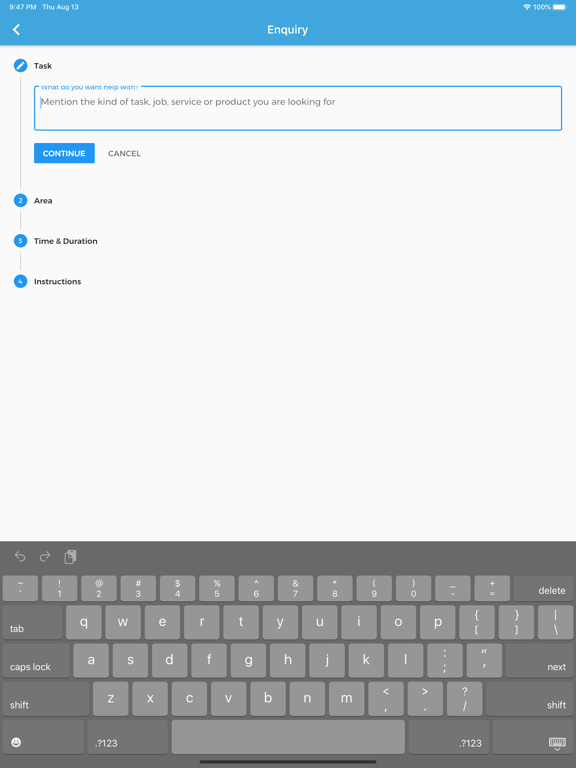Tap the keyboard paste clipboard icon
576x768 pixels.
pos(70,556)
